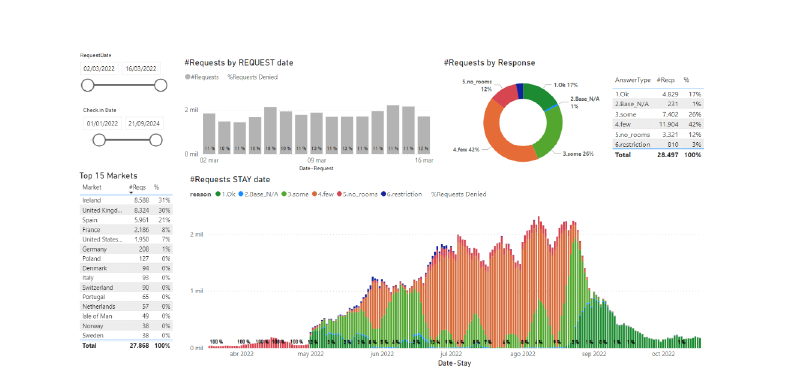Image resolution: width=800 pixels, height=389 pixels.
Task: Click the dark blue restriction donut segment
Action: [x=520, y=90]
